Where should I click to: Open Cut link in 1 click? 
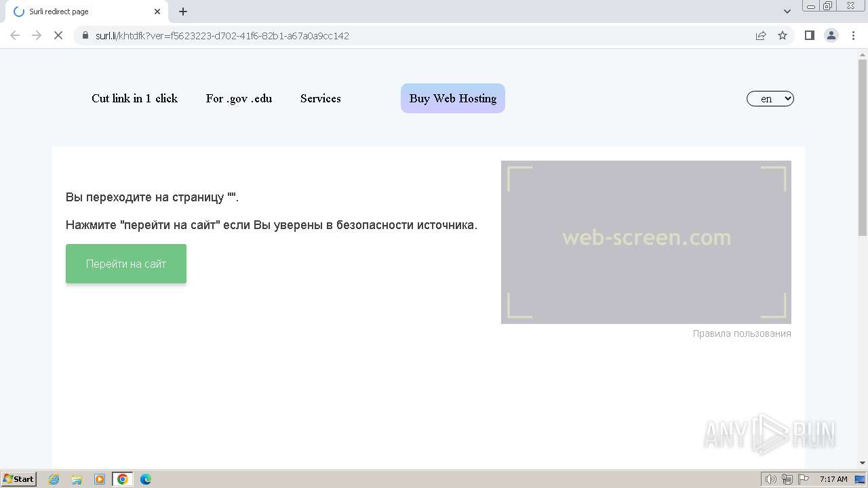tap(134, 98)
